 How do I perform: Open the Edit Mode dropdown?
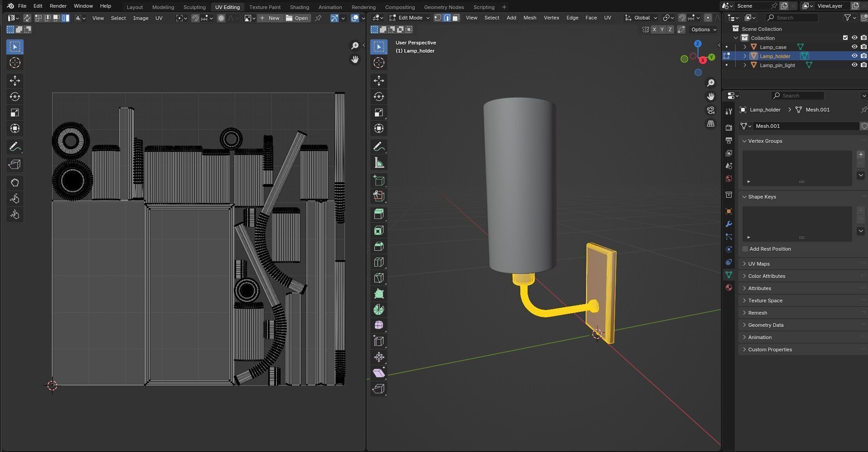click(x=409, y=18)
